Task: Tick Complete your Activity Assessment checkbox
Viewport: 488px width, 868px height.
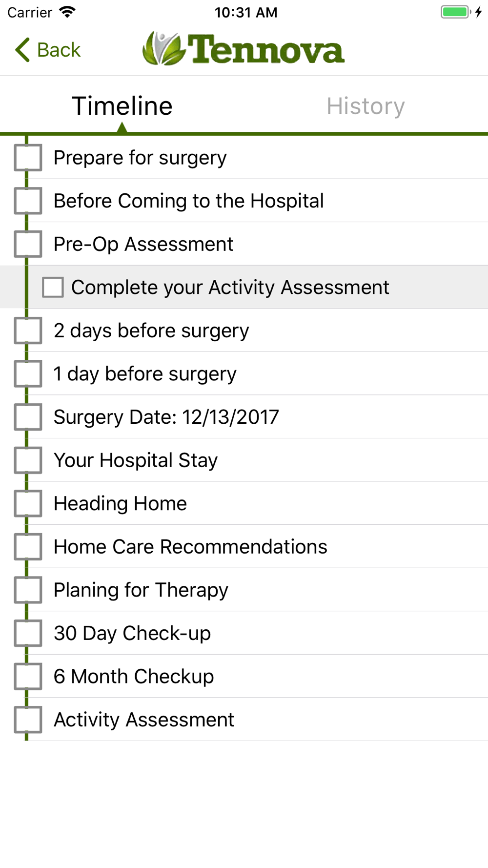Action: point(53,287)
